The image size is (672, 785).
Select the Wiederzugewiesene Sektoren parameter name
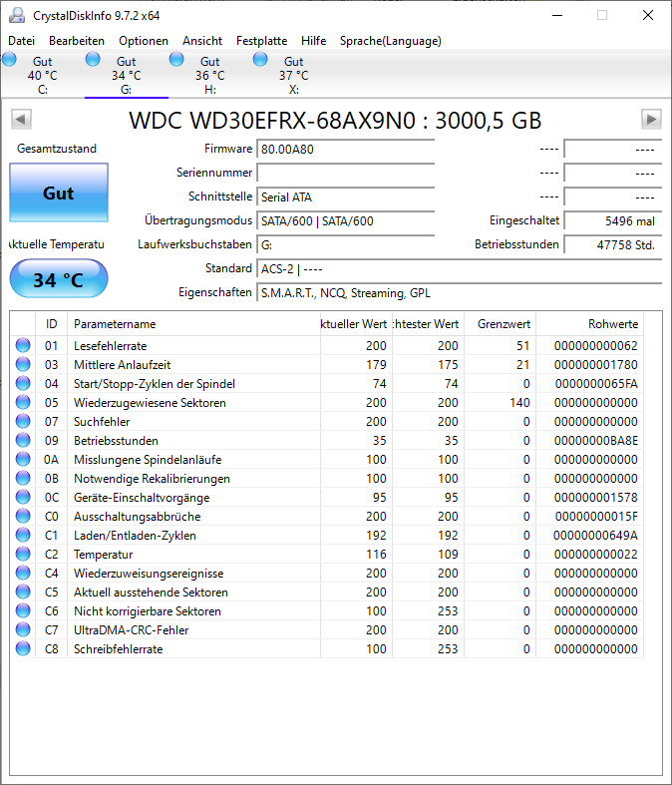(x=150, y=403)
